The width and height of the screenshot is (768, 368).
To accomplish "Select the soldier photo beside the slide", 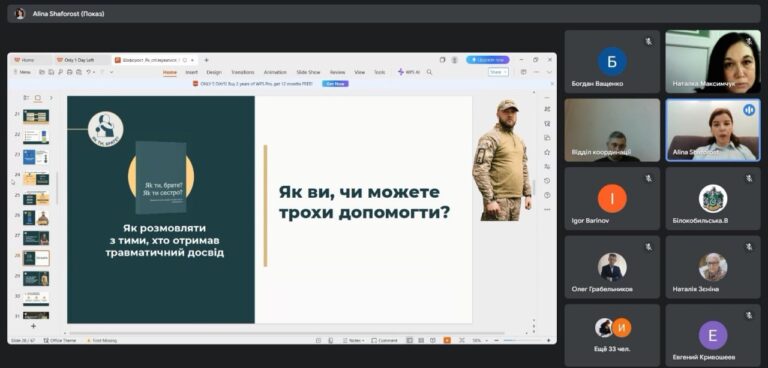I will [x=502, y=160].
